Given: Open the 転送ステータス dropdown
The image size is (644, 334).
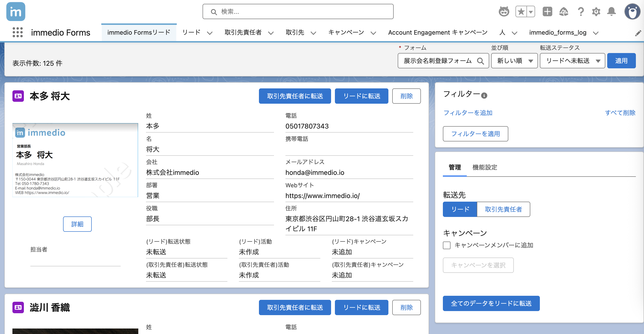Looking at the screenshot, I should point(572,61).
